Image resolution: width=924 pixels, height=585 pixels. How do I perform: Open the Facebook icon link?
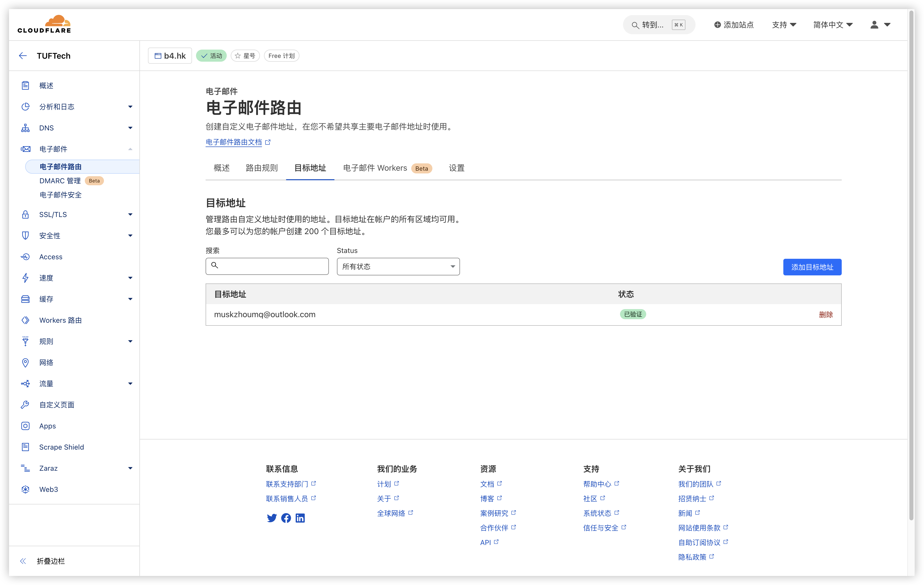pos(286,518)
